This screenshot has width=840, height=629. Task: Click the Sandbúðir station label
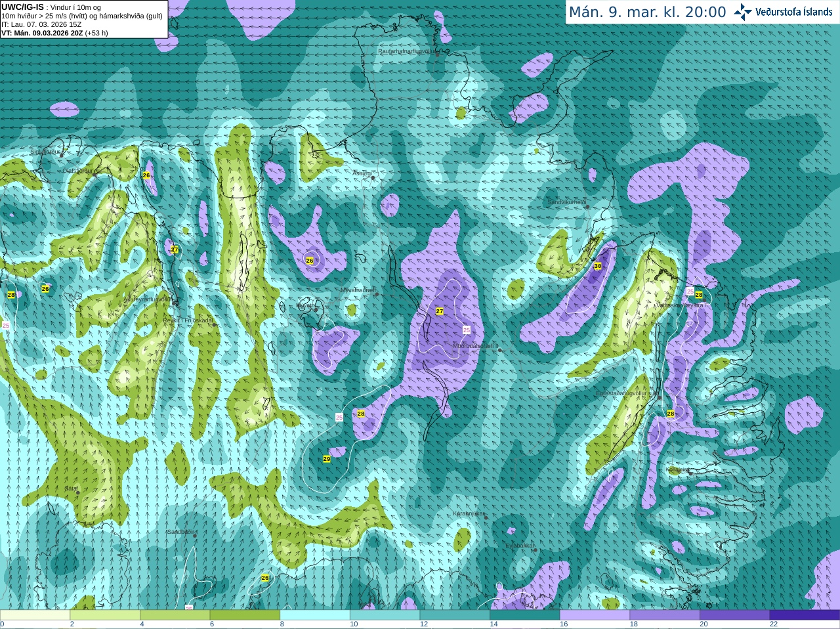tap(180, 532)
